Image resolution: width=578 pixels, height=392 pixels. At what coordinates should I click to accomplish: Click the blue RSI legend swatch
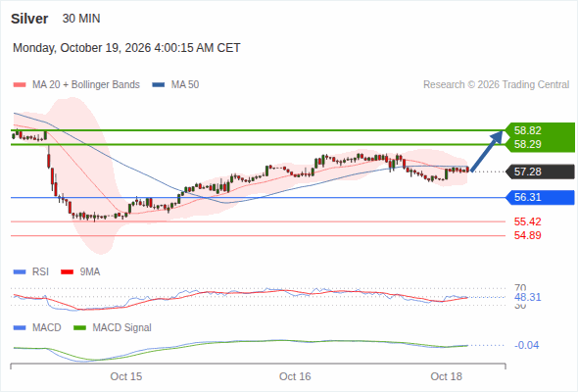coord(20,272)
